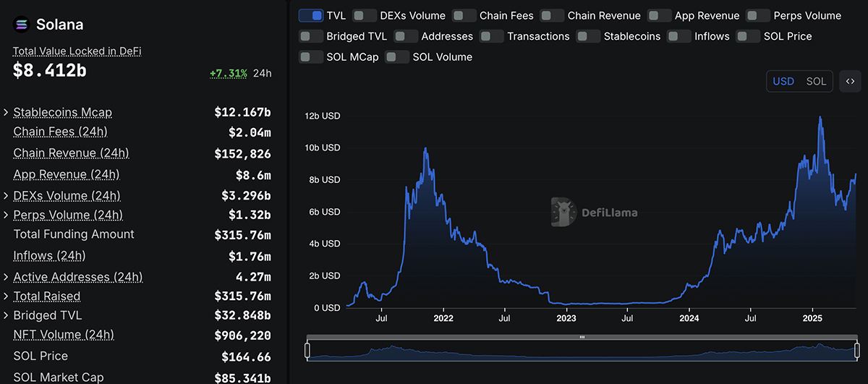
Task: Click Chain Revenue (24h) label
Action: click(71, 153)
